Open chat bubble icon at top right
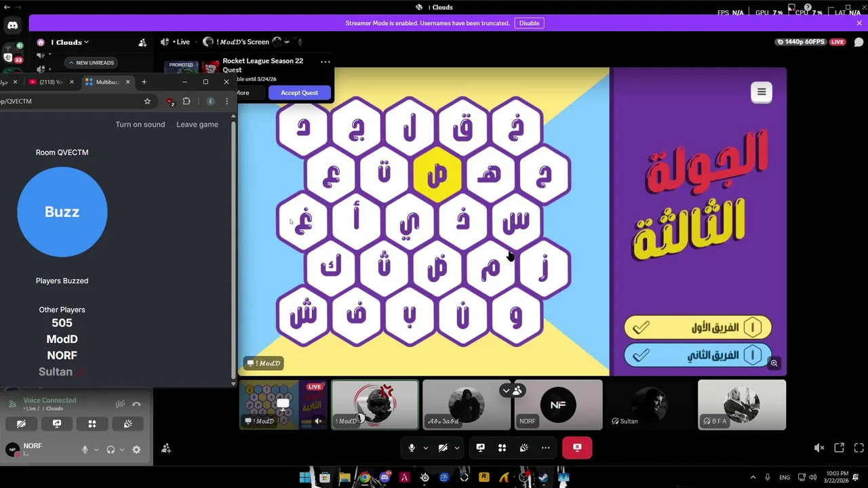This screenshot has width=868, height=488. tap(859, 42)
